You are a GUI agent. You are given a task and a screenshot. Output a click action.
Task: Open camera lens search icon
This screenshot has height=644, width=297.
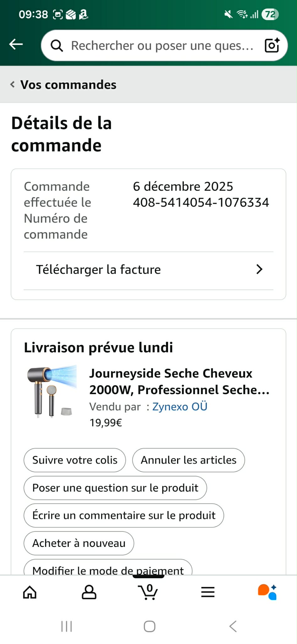272,46
